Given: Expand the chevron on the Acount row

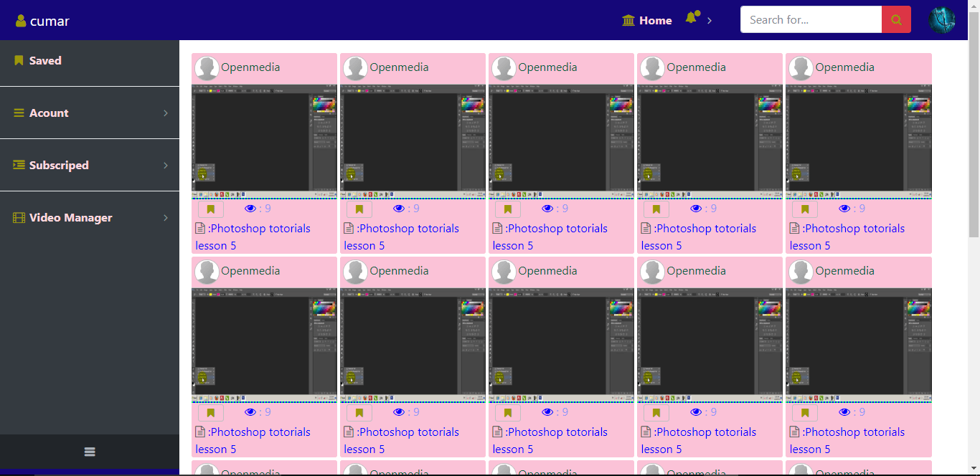Looking at the screenshot, I should point(166,113).
